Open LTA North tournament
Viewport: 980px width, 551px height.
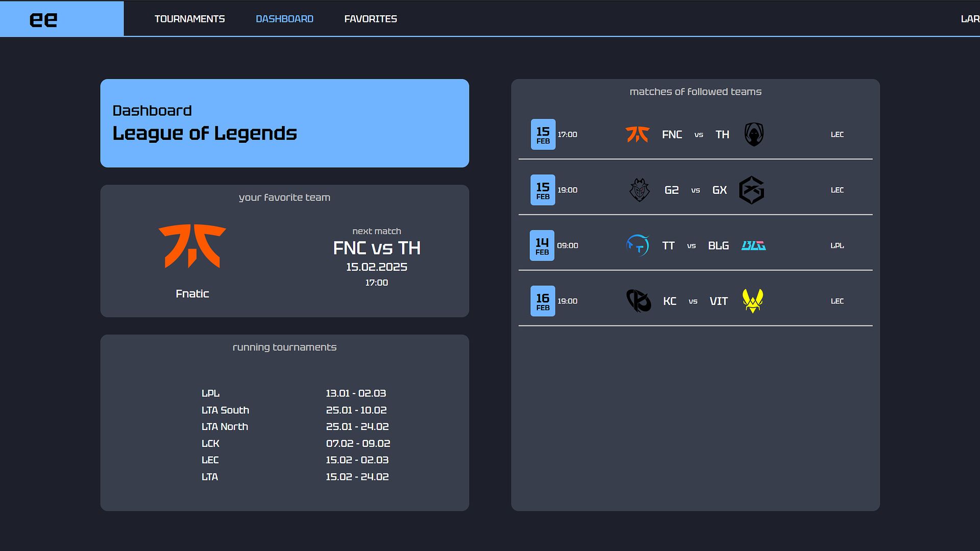(x=225, y=427)
